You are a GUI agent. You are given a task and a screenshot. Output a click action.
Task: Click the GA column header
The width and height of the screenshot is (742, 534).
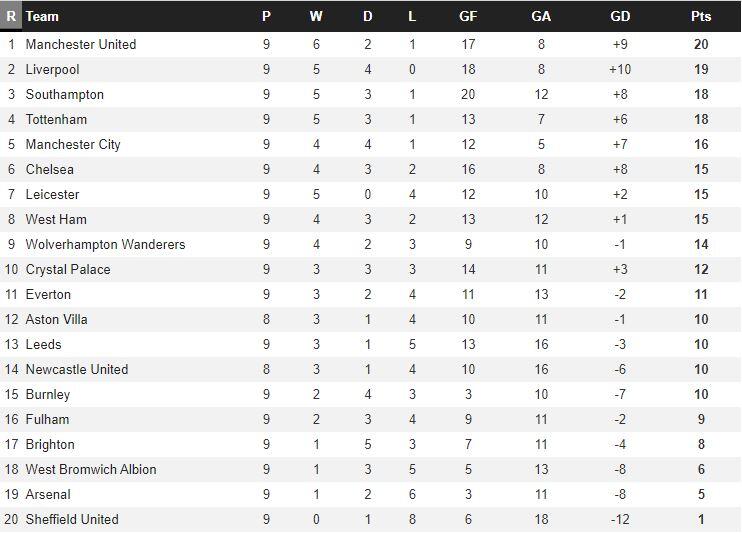(x=541, y=16)
